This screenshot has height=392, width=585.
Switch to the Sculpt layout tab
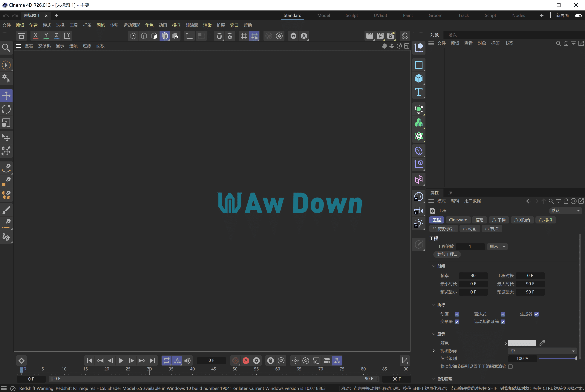352,16
